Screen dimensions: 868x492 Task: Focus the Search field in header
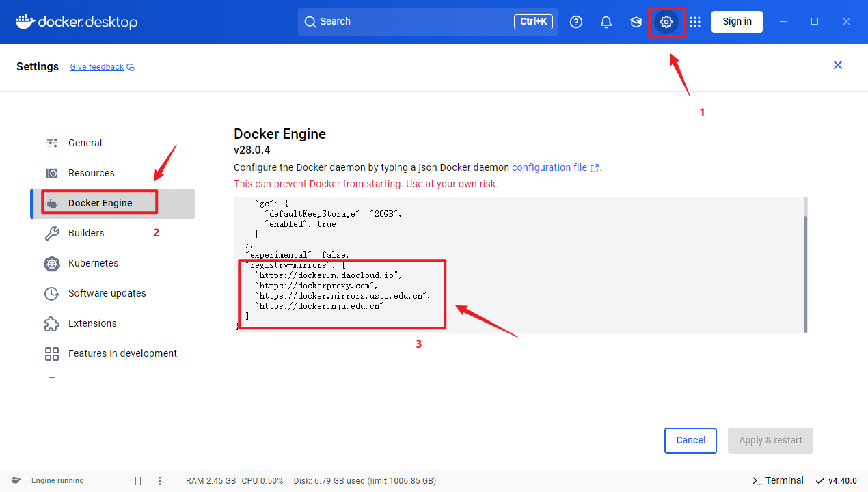pos(428,22)
